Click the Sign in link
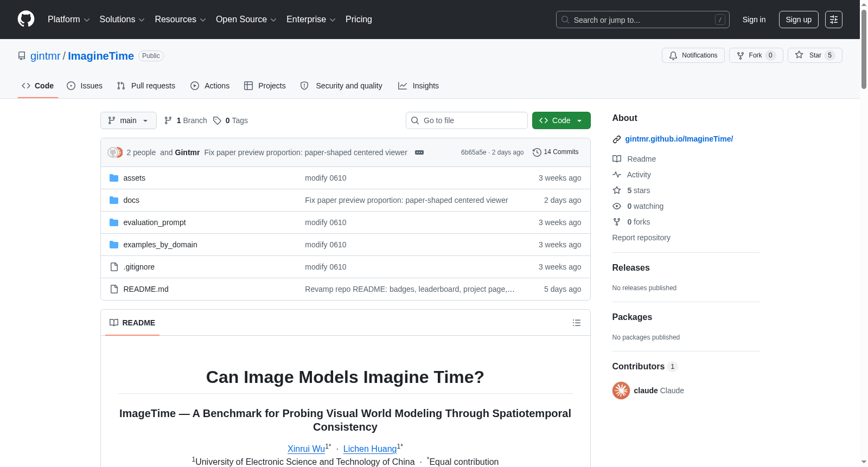The height and width of the screenshot is (467, 868). coord(754,20)
